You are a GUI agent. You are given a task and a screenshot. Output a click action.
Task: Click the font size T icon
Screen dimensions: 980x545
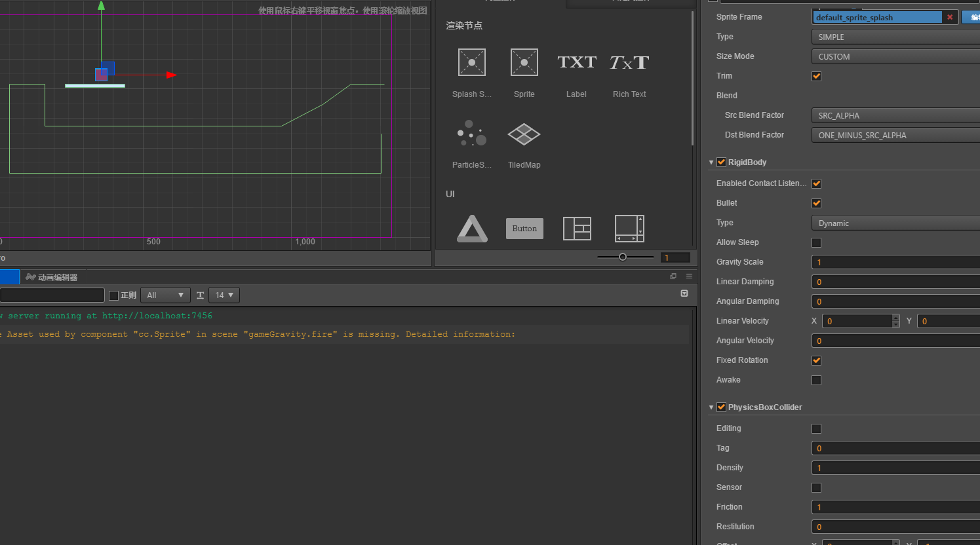pyautogui.click(x=201, y=295)
